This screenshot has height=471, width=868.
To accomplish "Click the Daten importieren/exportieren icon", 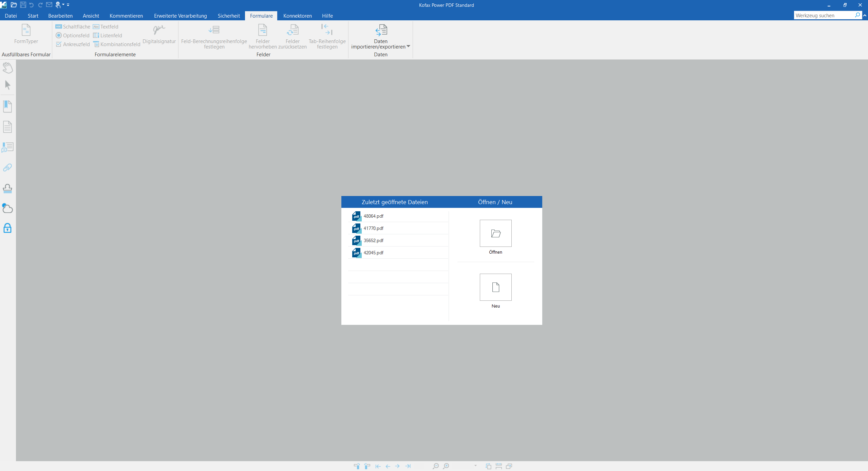I will (381, 30).
